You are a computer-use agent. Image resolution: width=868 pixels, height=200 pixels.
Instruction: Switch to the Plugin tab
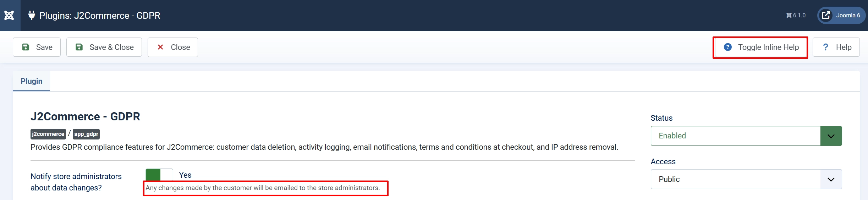(31, 81)
